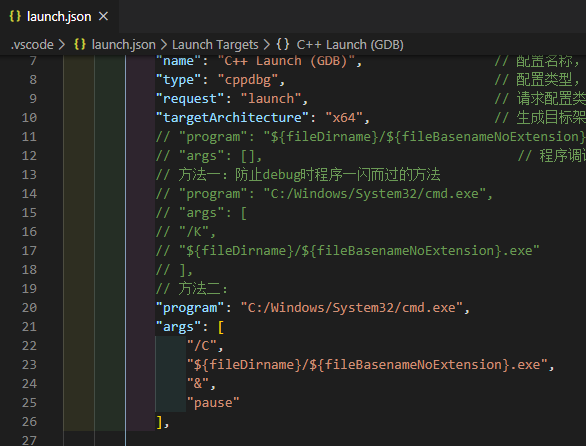Image resolution: width=586 pixels, height=446 pixels.
Task: Click the "launch" value on line 9
Action: (x=271, y=99)
